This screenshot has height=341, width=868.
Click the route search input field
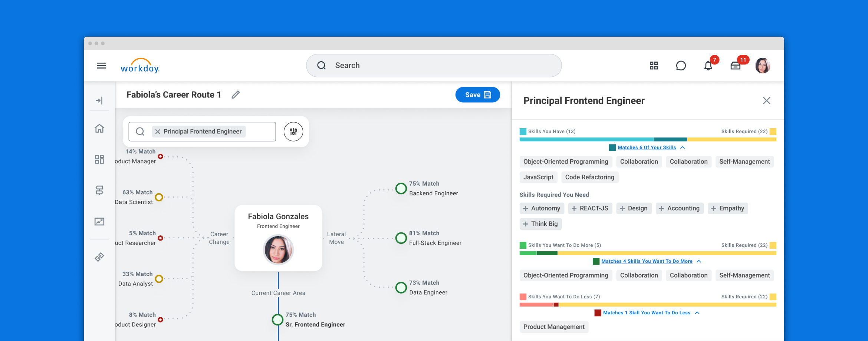pyautogui.click(x=202, y=132)
